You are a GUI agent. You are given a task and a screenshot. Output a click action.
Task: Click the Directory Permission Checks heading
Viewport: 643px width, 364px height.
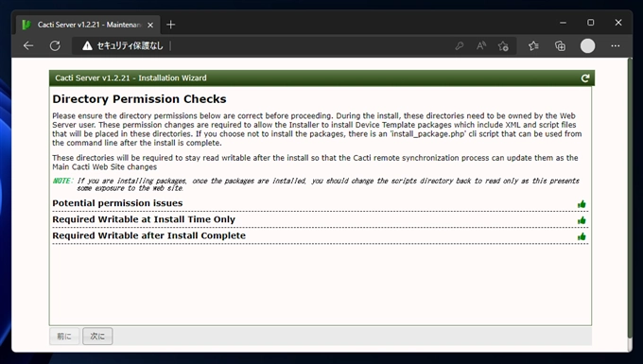tap(139, 99)
